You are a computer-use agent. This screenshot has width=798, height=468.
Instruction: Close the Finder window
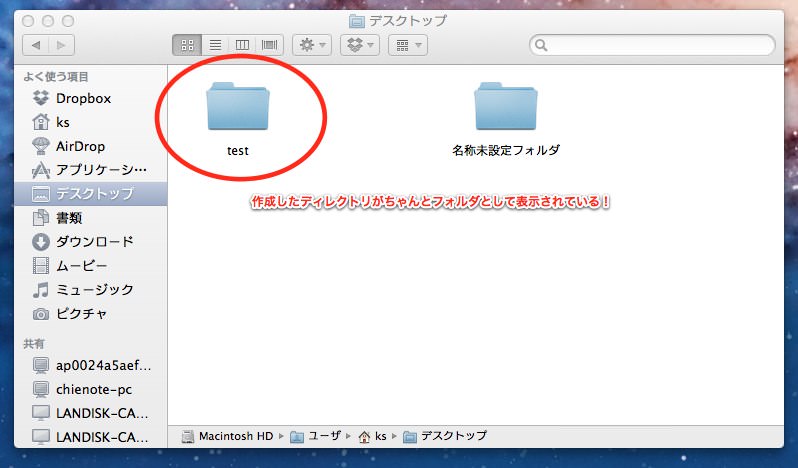pyautogui.click(x=28, y=21)
